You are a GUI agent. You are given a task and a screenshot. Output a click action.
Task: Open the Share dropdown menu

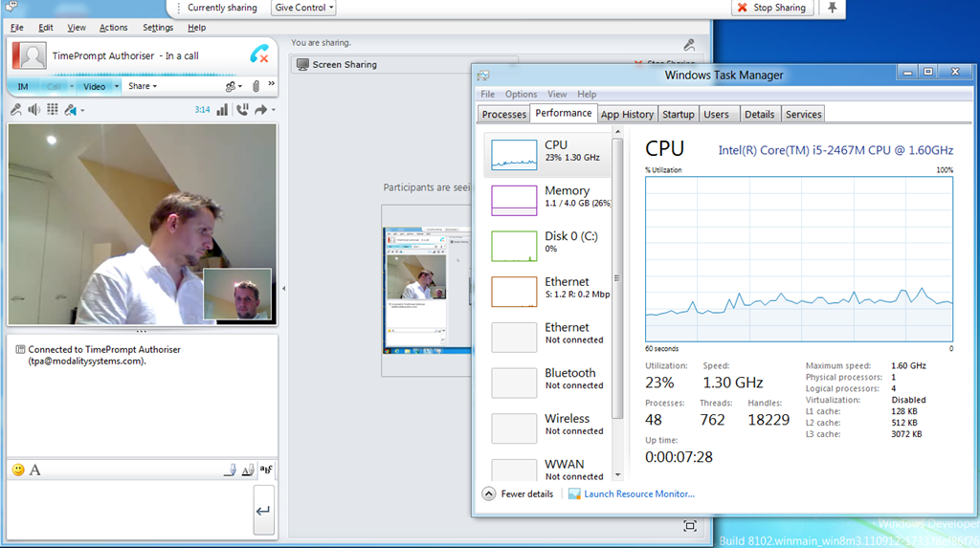(143, 86)
